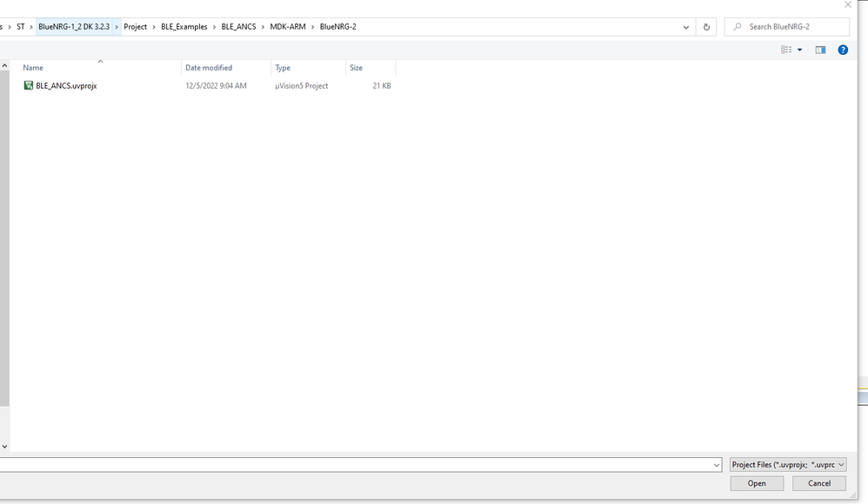The height and width of the screenshot is (504, 868).
Task: Navigate to Project folder breadcrumb
Action: (x=135, y=27)
